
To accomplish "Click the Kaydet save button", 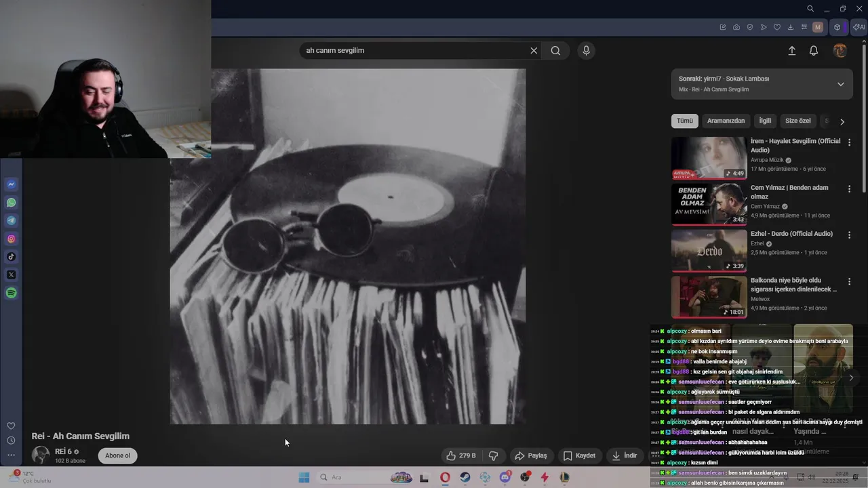I will 580,455.
